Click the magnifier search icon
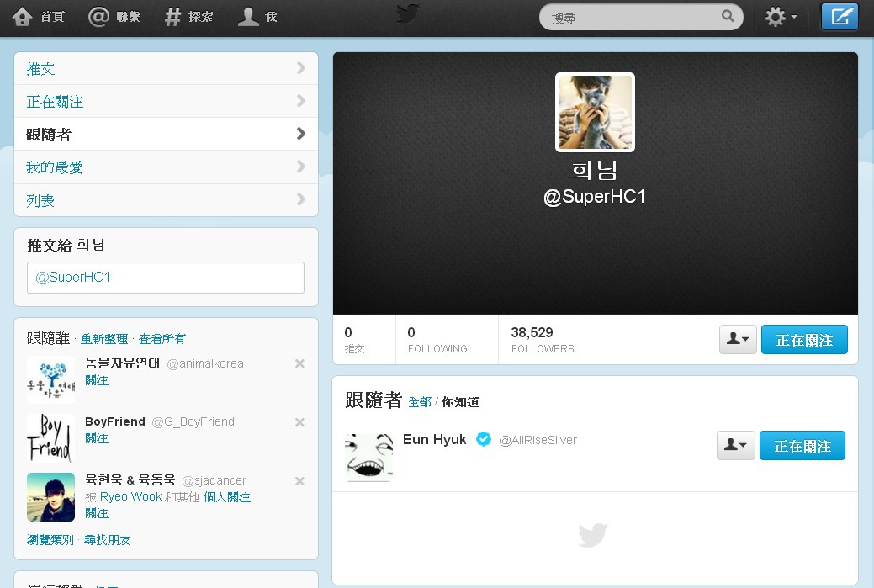The image size is (874, 588). pos(728,16)
